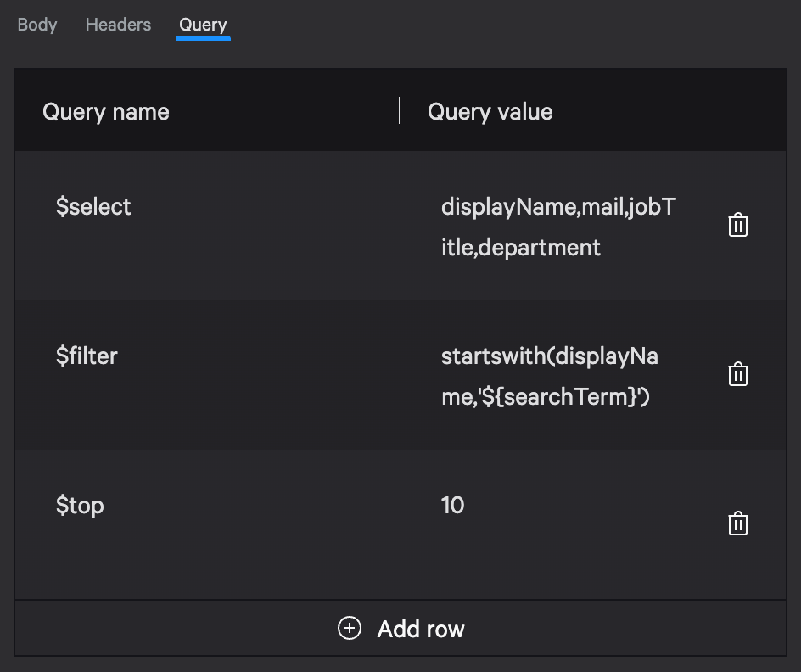Select the Query tab
This screenshot has height=672, width=801.
(203, 25)
